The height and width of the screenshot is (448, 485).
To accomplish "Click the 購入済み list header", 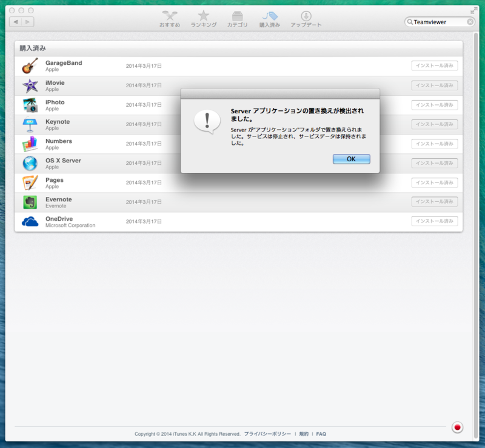I will point(238,48).
